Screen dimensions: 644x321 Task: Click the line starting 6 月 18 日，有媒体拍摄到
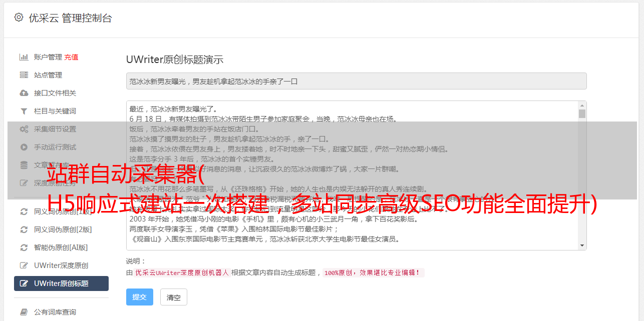point(263,119)
